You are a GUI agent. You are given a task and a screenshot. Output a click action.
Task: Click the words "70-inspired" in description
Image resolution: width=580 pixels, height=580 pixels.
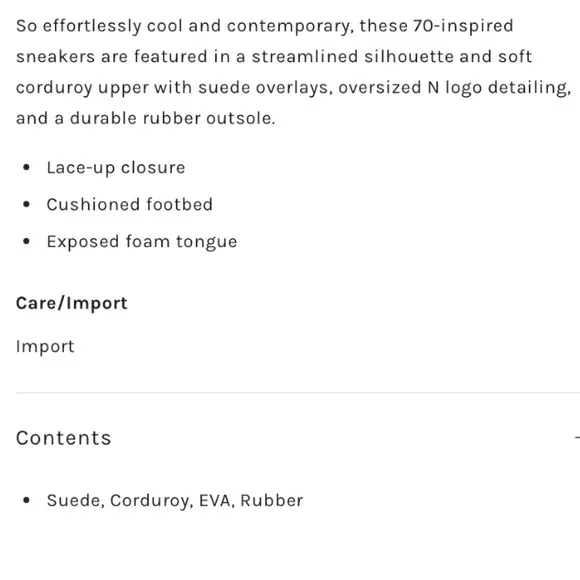point(463,26)
